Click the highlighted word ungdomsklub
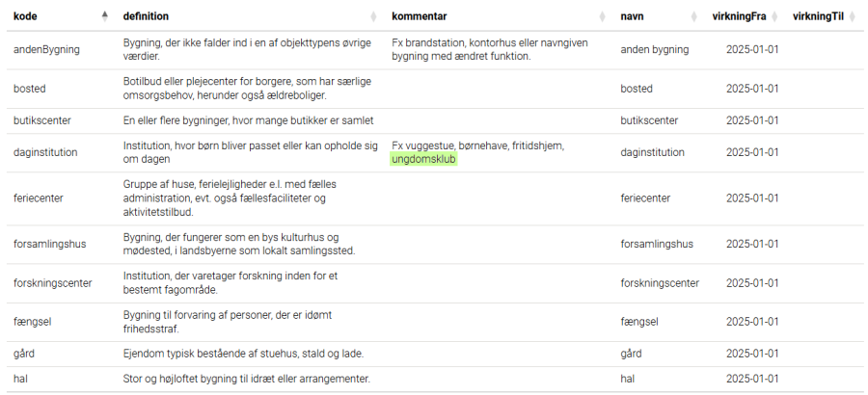The image size is (868, 395). click(423, 159)
